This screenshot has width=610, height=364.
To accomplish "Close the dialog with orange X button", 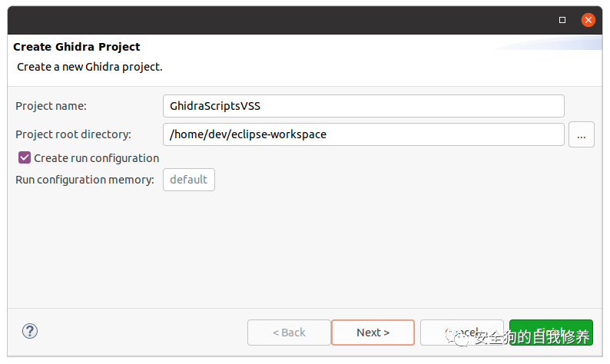I will click(588, 20).
